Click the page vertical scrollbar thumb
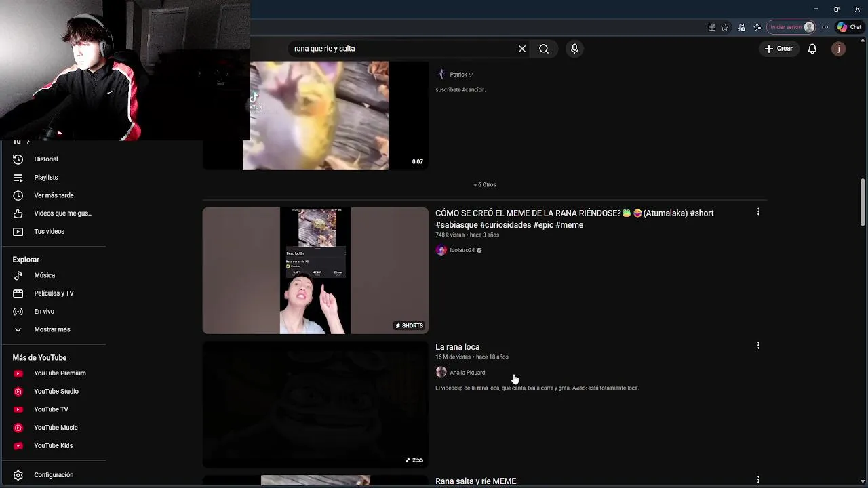This screenshot has width=868, height=488. point(863,202)
